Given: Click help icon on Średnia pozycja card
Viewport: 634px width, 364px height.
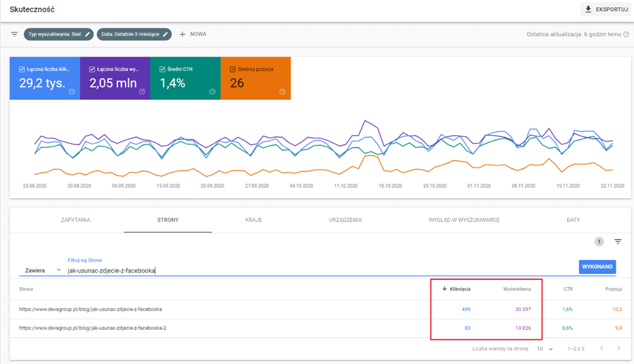Looking at the screenshot, I should click(282, 92).
